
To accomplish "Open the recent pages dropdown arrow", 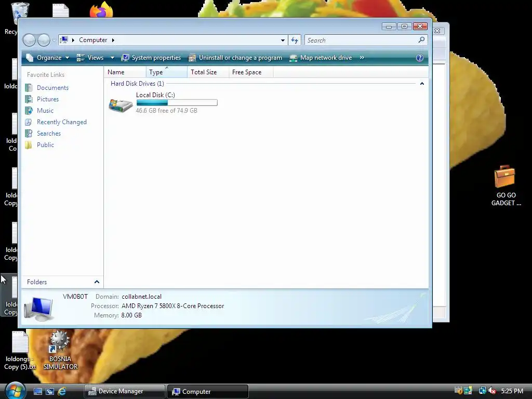I will (x=54, y=41).
